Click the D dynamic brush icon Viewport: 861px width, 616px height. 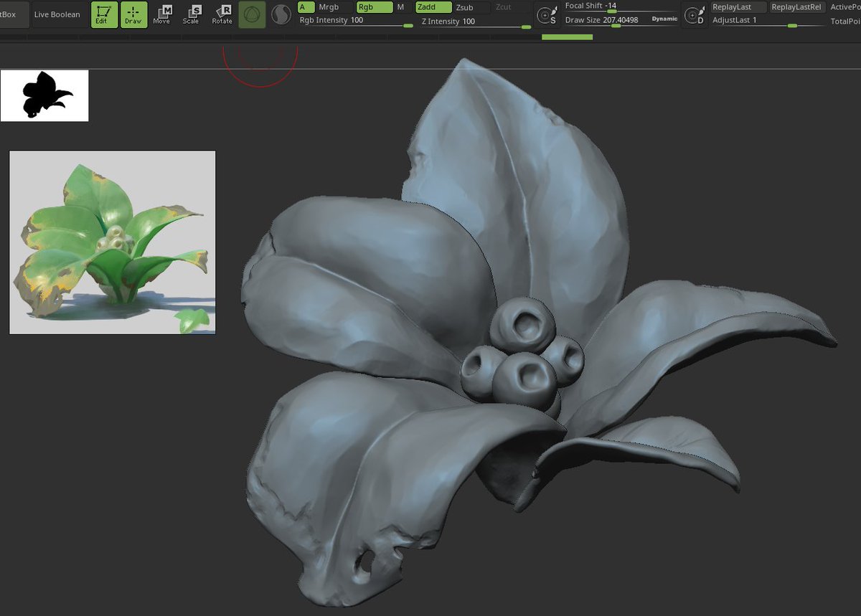click(x=693, y=14)
